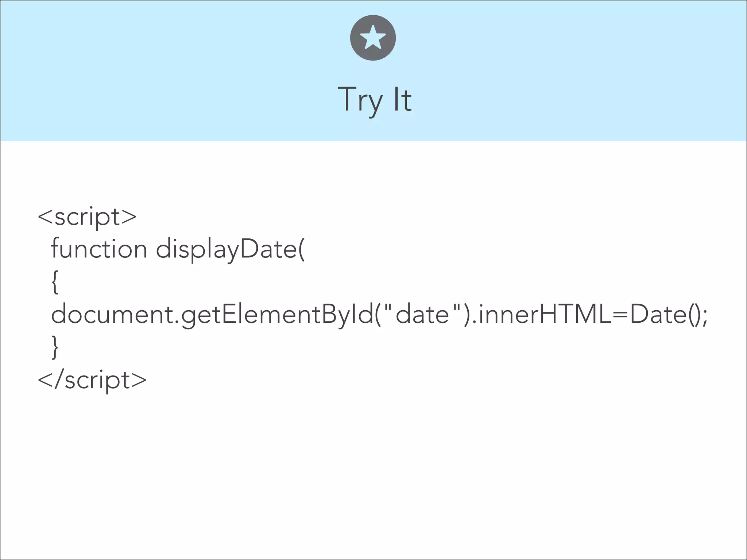747x560 pixels.
Task: Click the word "Try" in the title
Action: [360, 101]
